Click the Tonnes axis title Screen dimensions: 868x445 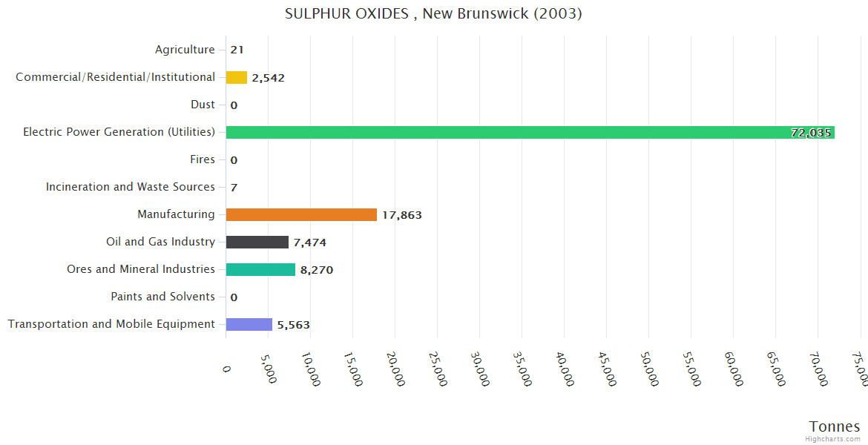(x=835, y=426)
